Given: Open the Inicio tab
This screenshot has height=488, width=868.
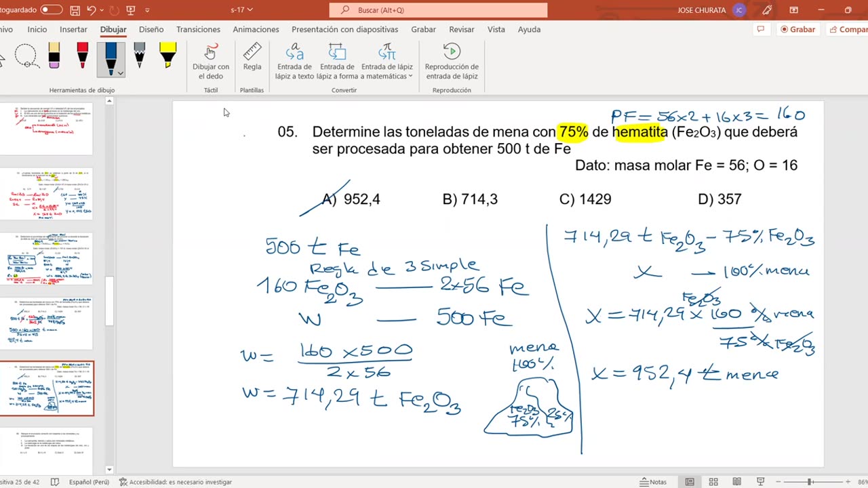Looking at the screenshot, I should pyautogui.click(x=37, y=29).
